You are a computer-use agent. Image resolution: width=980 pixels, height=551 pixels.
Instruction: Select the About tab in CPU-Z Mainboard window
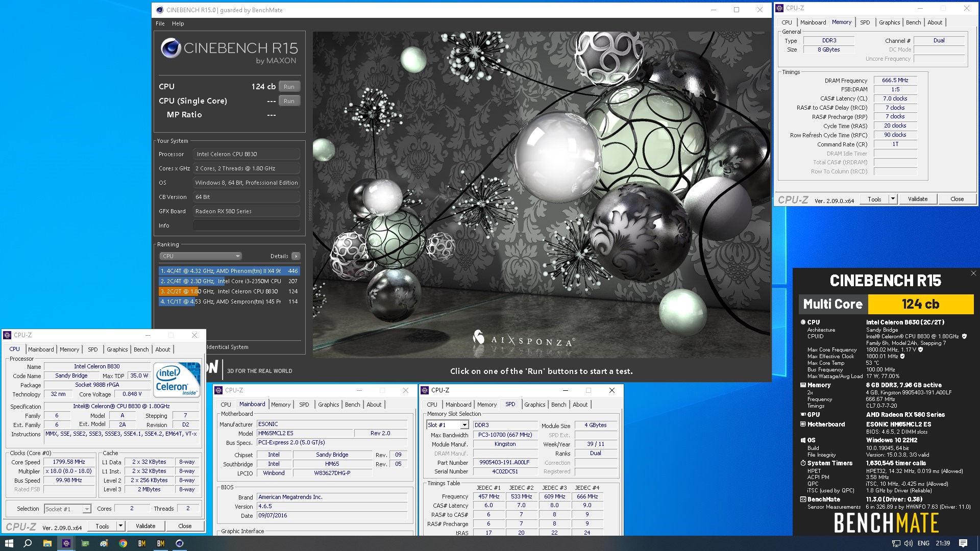click(x=374, y=405)
